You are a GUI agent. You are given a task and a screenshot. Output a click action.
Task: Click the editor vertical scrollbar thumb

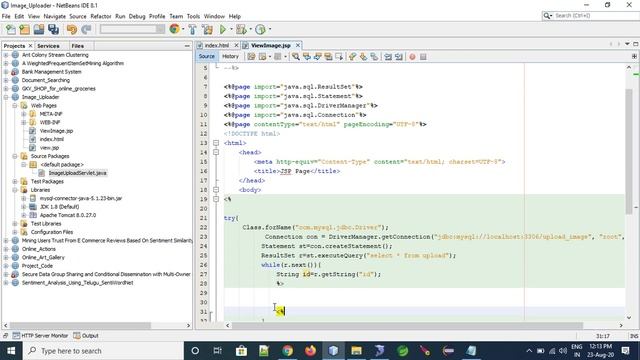coord(629,151)
